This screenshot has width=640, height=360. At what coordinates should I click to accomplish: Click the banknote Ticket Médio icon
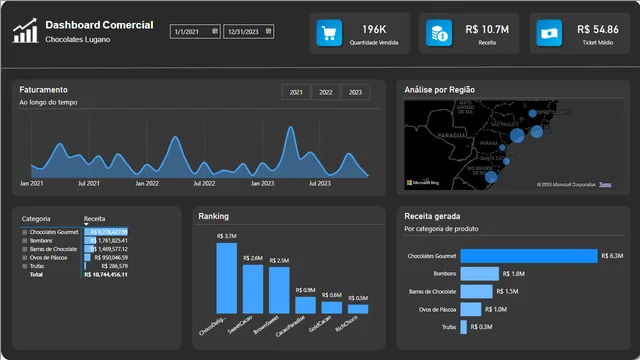549,33
